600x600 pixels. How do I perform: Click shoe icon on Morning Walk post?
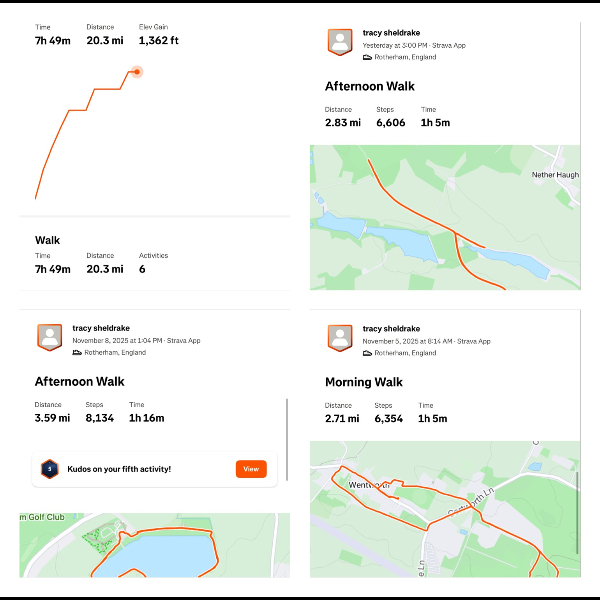coord(367,353)
